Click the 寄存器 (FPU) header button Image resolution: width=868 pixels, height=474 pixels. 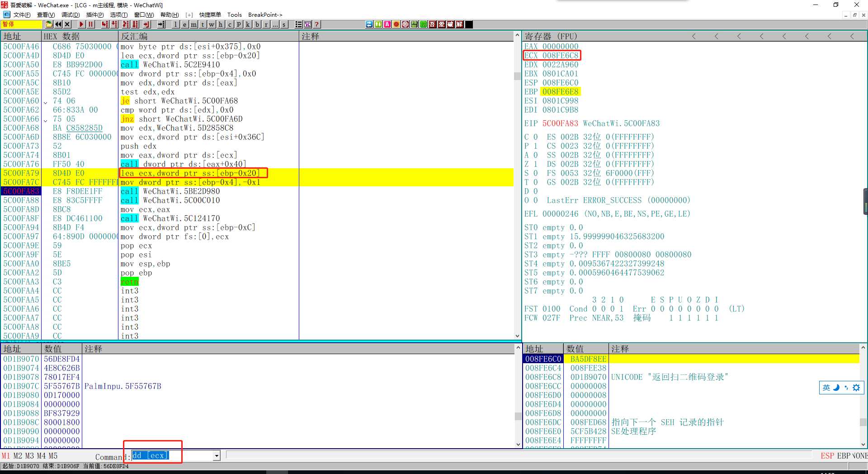click(551, 36)
